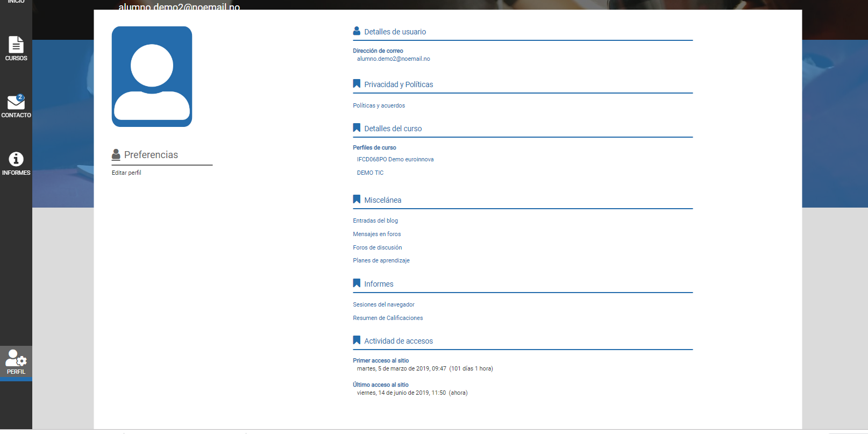Click the large profile avatar picture
868x434 pixels.
(x=152, y=77)
